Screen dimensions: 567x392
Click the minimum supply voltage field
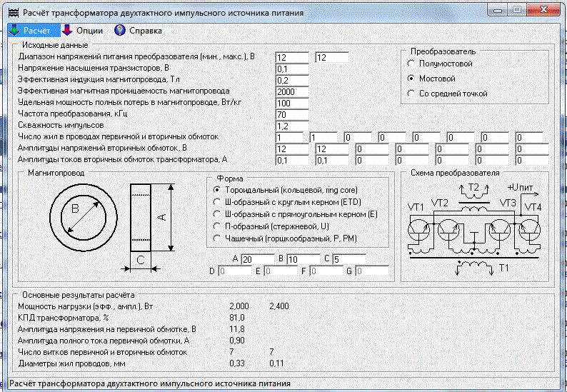[292, 58]
